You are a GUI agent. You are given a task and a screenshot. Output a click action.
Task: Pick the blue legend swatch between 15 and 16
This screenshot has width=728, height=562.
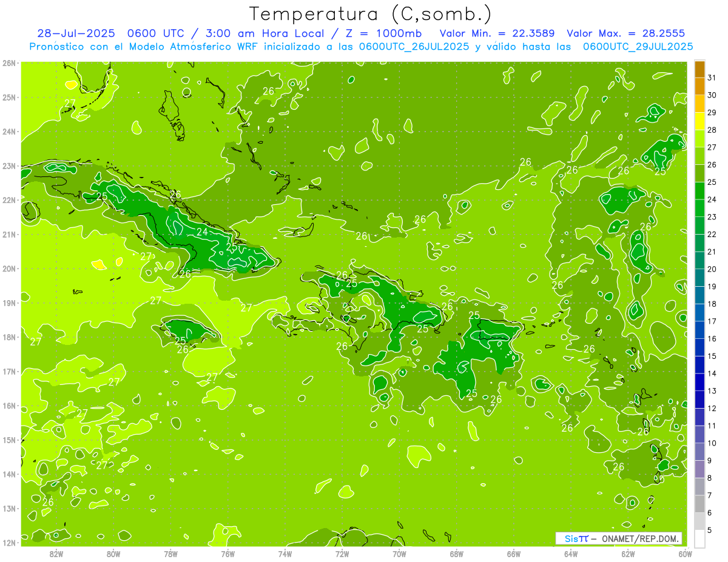699,347
